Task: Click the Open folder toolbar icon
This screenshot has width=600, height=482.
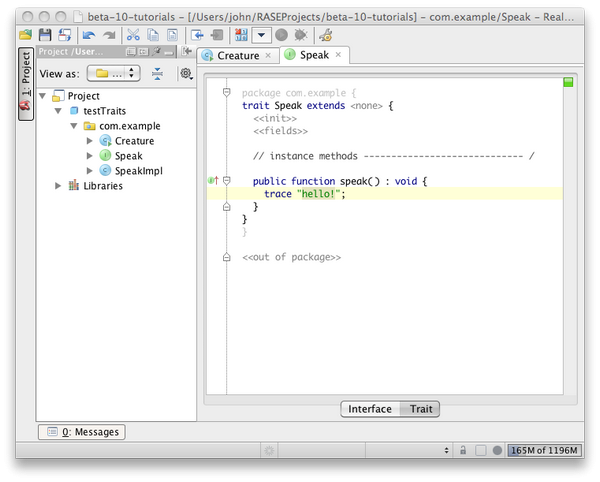Action: (x=26, y=35)
